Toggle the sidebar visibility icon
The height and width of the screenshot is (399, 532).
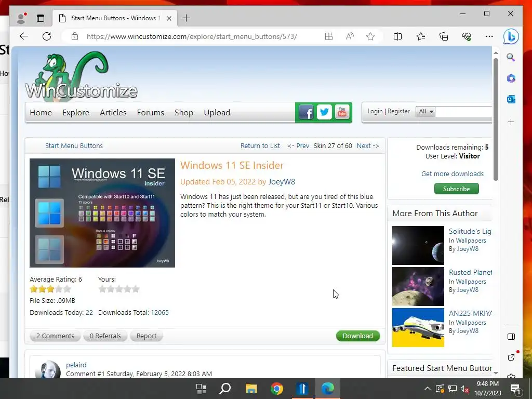(511, 337)
